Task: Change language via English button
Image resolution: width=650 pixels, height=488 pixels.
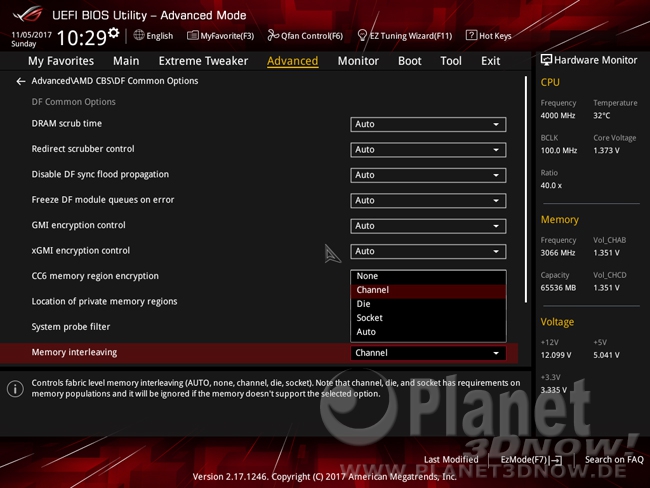Action: point(159,36)
